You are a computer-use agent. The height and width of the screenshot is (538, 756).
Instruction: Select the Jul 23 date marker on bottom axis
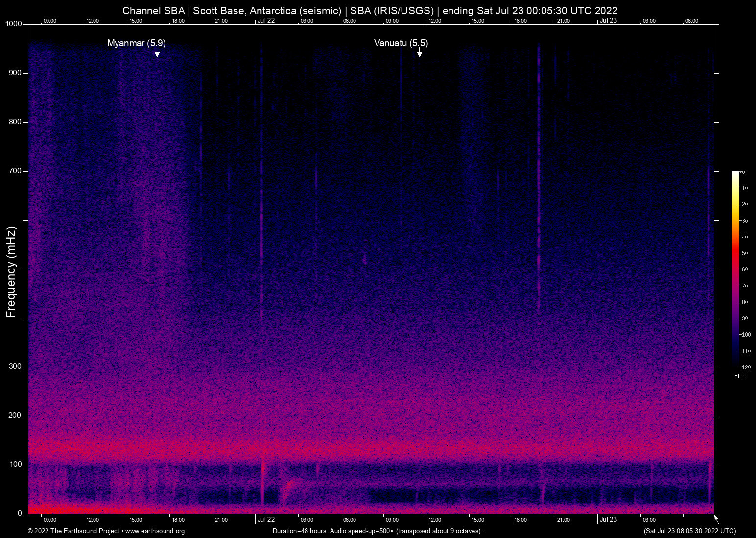(609, 519)
